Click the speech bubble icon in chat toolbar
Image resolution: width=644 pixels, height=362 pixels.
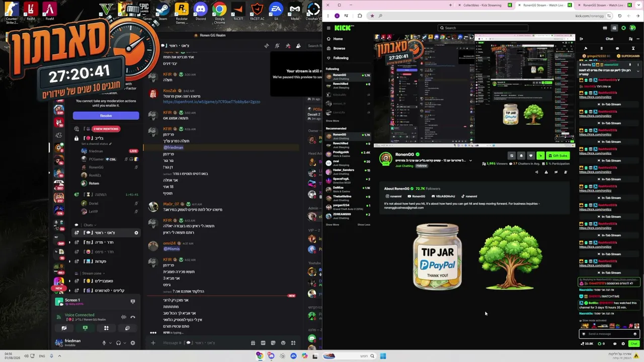(617, 48)
